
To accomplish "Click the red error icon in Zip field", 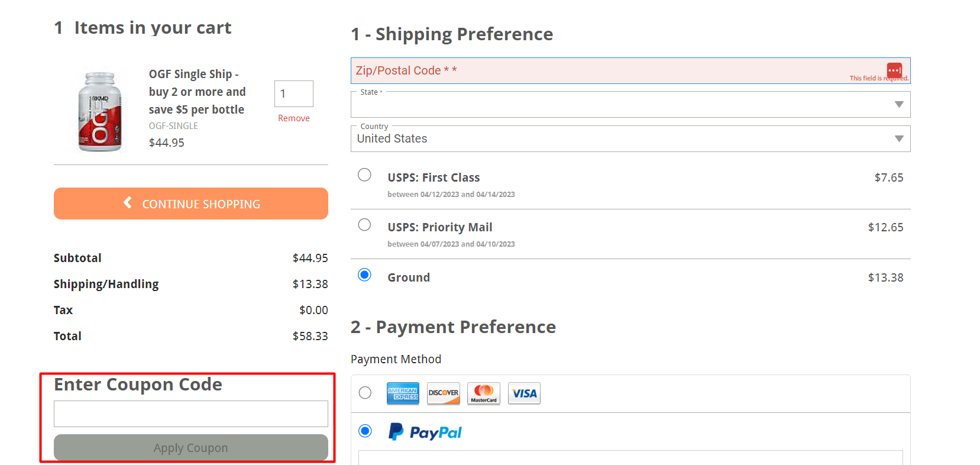I will pos(894,70).
